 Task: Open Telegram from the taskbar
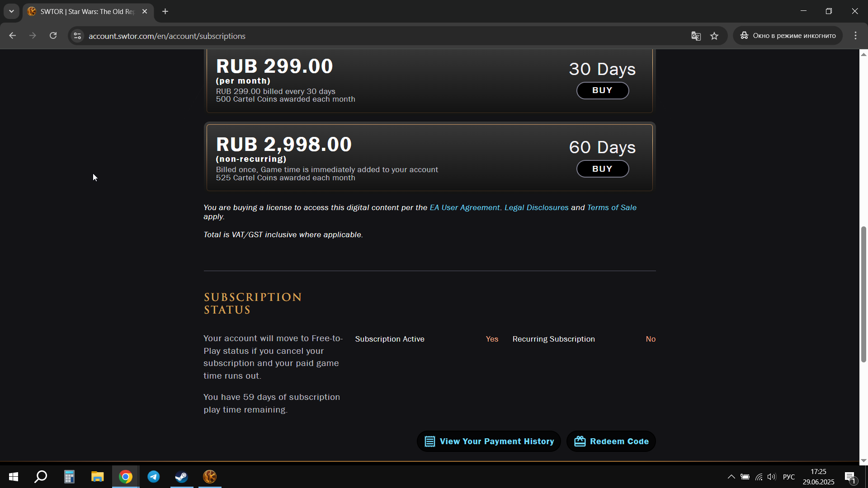(x=154, y=477)
